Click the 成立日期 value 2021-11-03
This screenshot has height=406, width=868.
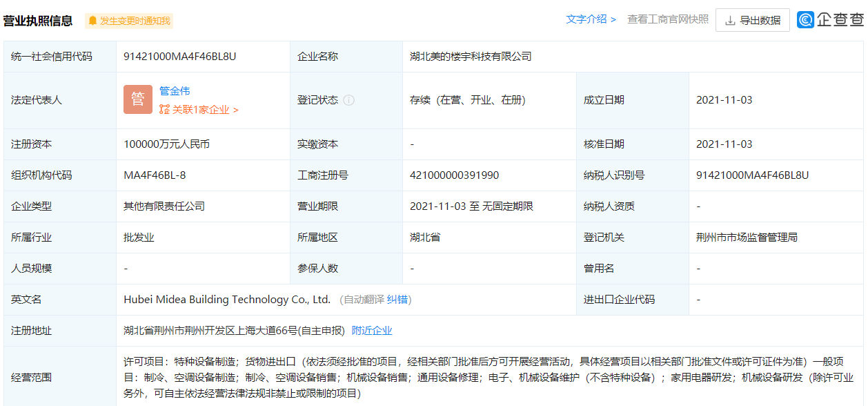tap(724, 100)
